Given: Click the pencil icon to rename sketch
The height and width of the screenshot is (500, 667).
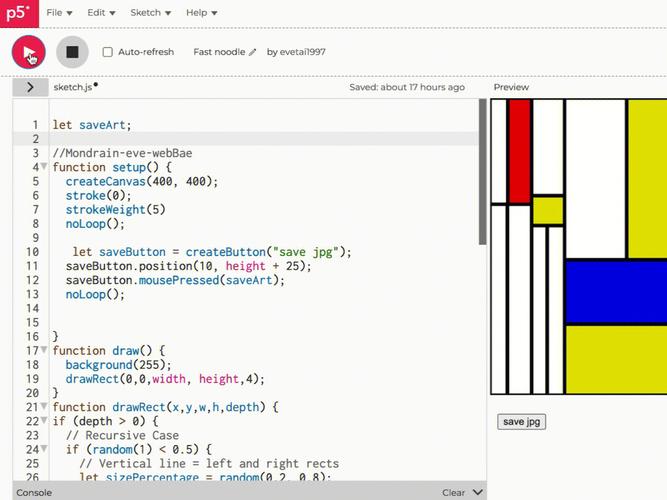Looking at the screenshot, I should pyautogui.click(x=253, y=52).
